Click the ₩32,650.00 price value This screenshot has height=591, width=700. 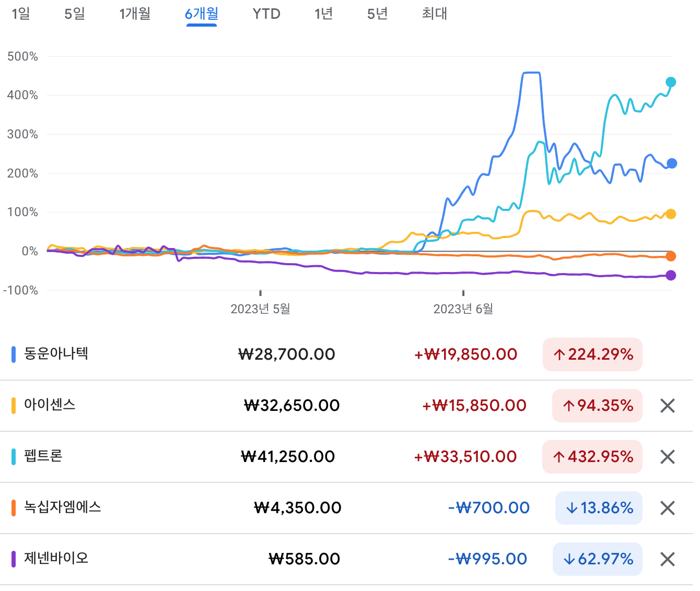coord(291,406)
